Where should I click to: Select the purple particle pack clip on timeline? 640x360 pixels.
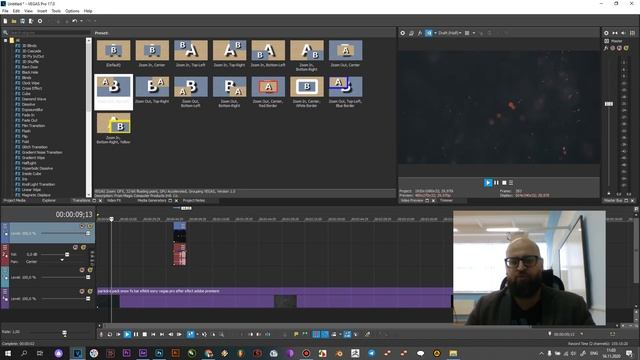(x=274, y=298)
